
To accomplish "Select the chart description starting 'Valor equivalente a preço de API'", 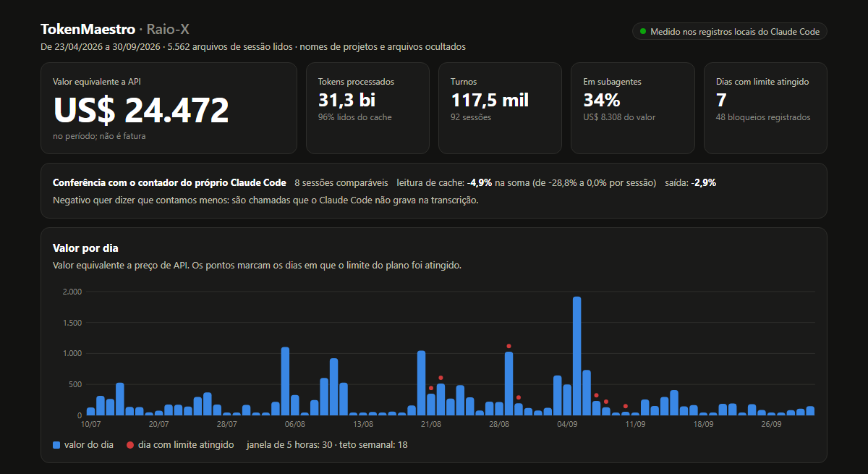I will [x=257, y=266].
